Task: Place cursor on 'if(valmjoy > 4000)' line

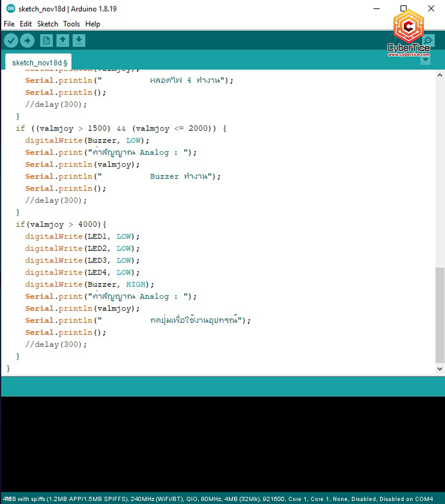Action: pyautogui.click(x=61, y=224)
